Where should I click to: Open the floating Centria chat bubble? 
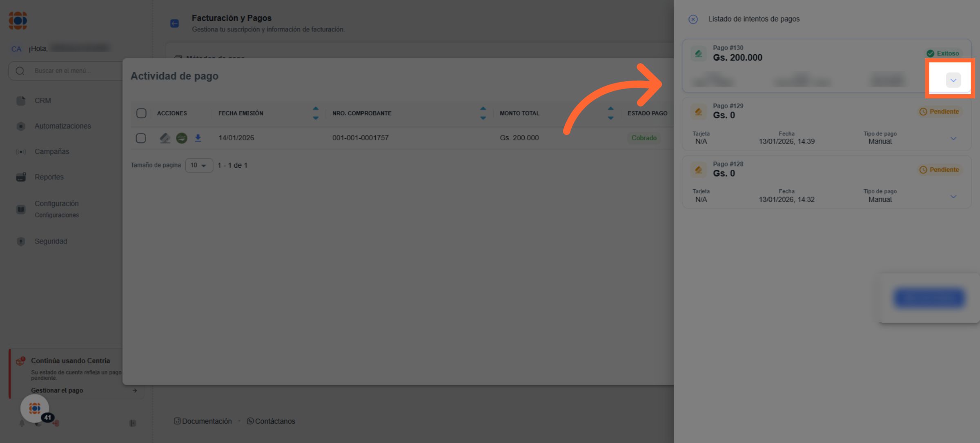pyautogui.click(x=35, y=408)
